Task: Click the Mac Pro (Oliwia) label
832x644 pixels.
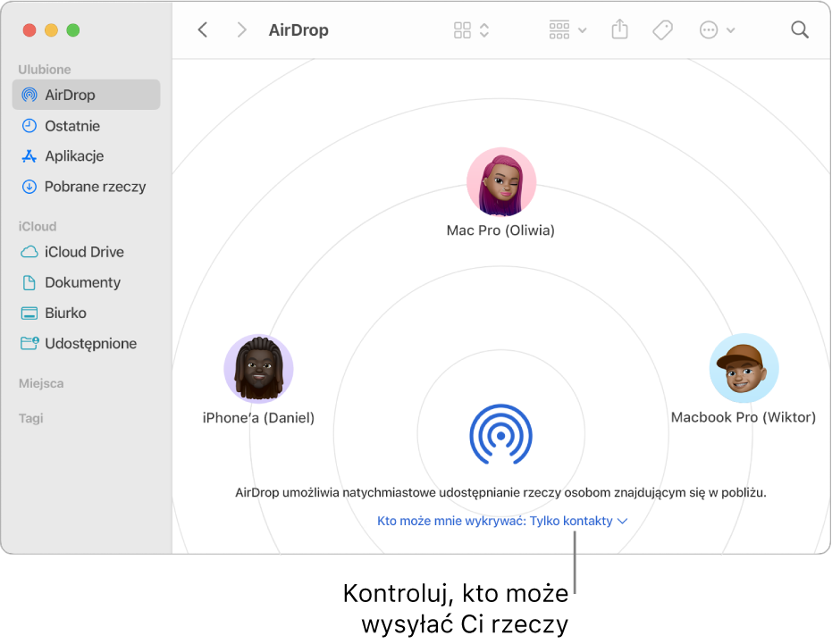Action: [500, 230]
